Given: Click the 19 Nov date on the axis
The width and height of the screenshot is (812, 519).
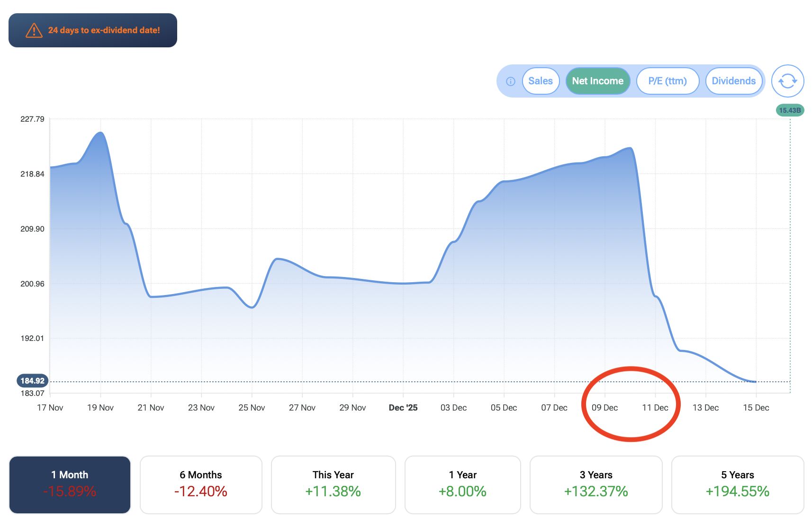Looking at the screenshot, I should 100,408.
